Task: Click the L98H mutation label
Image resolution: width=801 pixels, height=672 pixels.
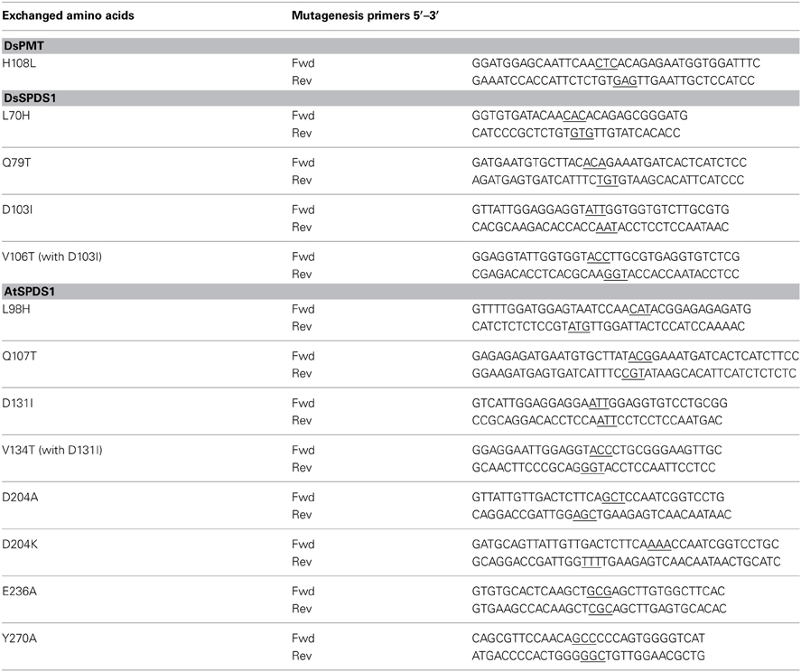Action: 16,309
